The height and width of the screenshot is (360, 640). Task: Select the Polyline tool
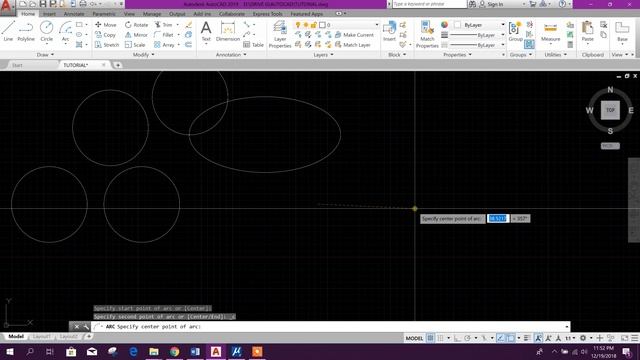click(26, 31)
